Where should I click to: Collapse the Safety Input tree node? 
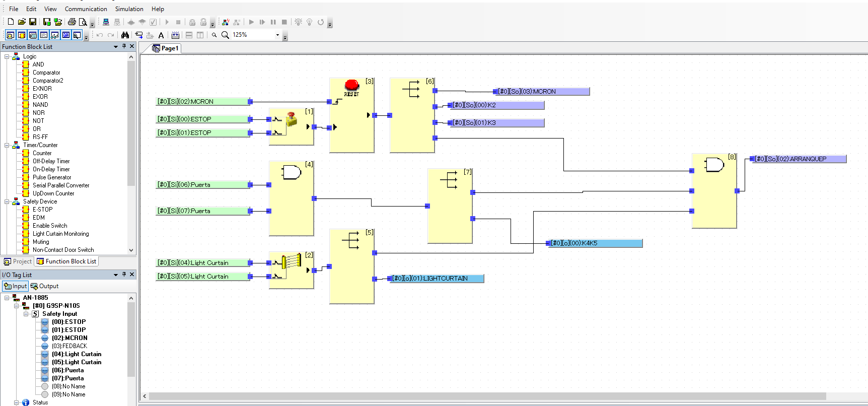26,314
